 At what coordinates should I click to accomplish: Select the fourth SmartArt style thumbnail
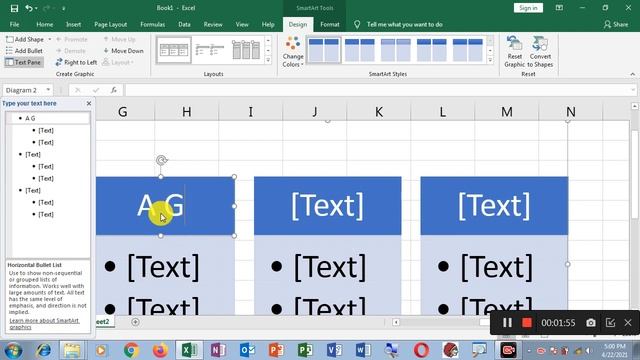(x=431, y=50)
